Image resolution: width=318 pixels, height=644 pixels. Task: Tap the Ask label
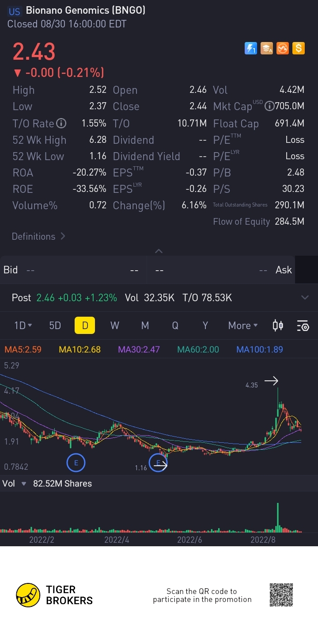[x=284, y=270]
